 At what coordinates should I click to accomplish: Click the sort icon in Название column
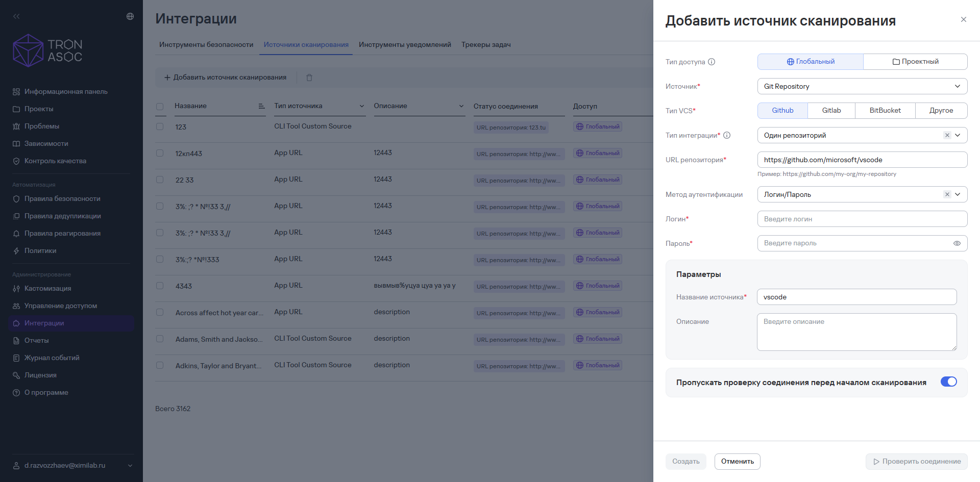pyautogui.click(x=261, y=106)
